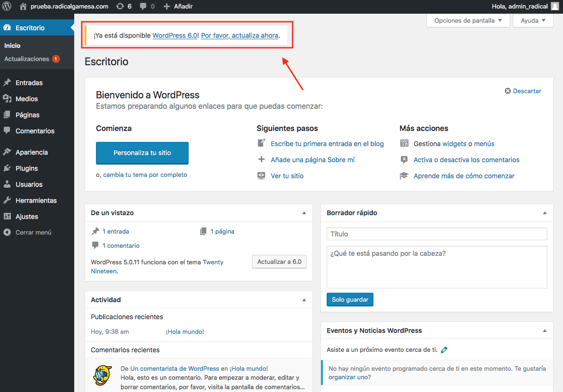Open Actualizaciones submenu item

[26, 59]
